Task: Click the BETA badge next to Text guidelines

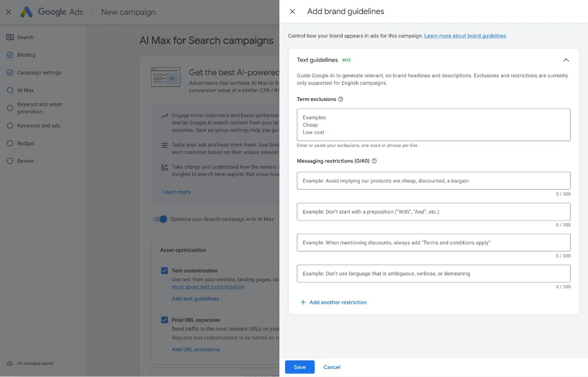Action: coord(346,60)
